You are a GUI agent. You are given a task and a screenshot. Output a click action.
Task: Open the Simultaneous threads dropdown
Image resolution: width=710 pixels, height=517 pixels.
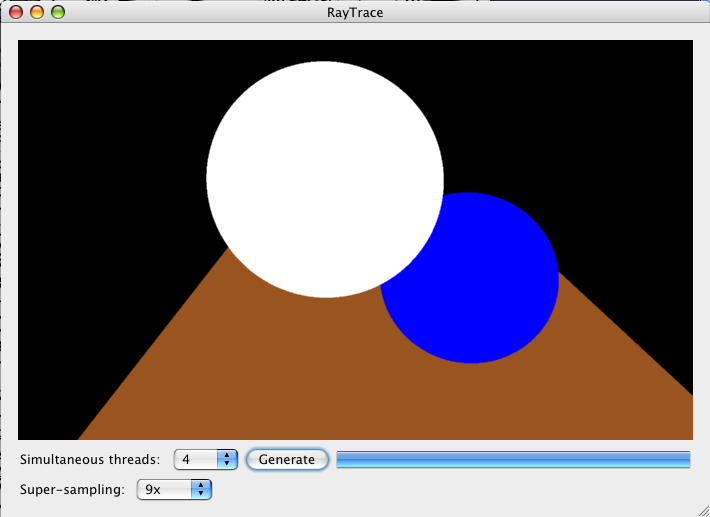[205, 459]
